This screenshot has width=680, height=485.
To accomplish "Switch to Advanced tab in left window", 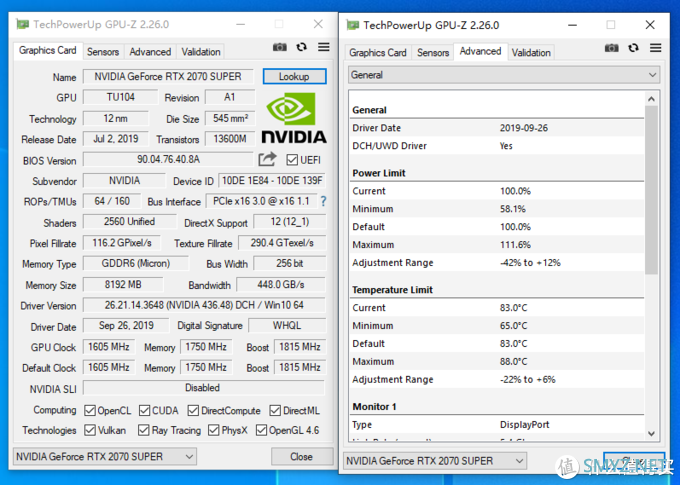I will pos(150,52).
